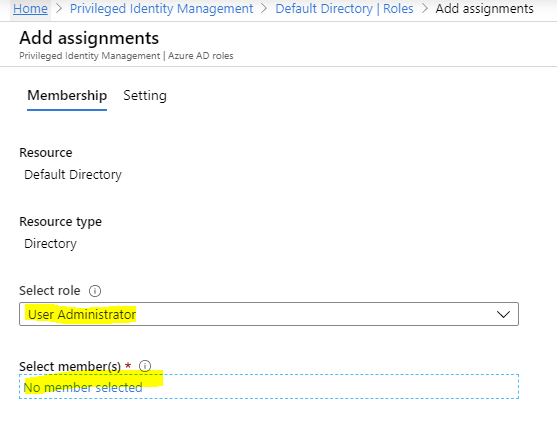Open Default Directory | Roles breadcrumb
The width and height of the screenshot is (557, 441).
[x=344, y=9]
